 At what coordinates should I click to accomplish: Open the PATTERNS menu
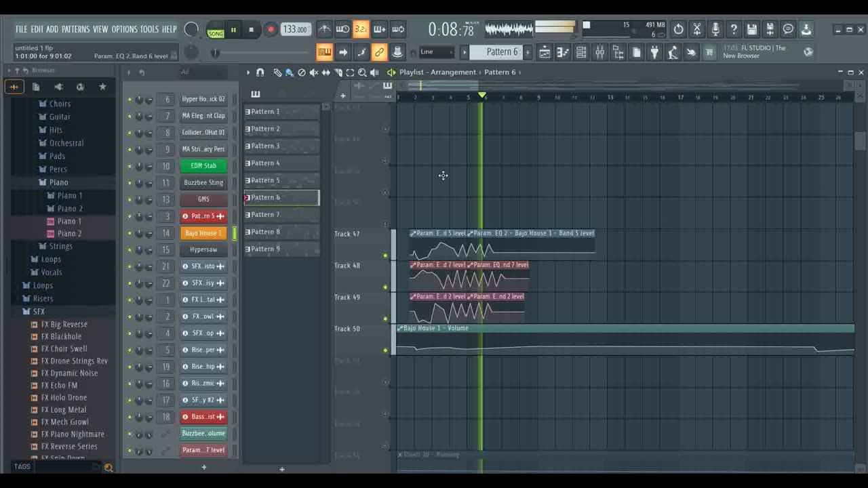pyautogui.click(x=75, y=29)
